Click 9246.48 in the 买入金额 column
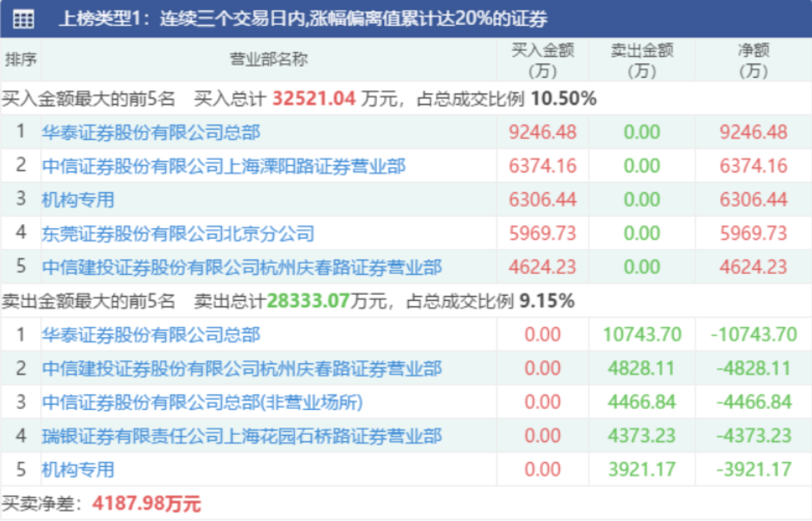Viewport: 812px width, 521px height. (x=543, y=132)
